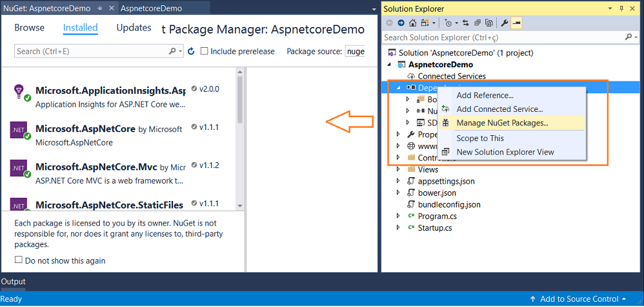Close the NuGet: AspnetcoreDemo tab
This screenshot has width=644, height=307.
(111, 8)
